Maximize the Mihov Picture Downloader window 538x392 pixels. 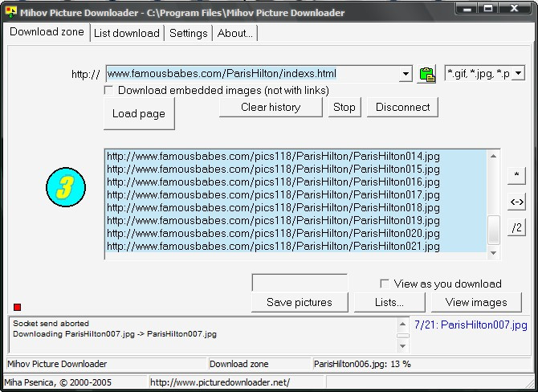click(x=488, y=8)
